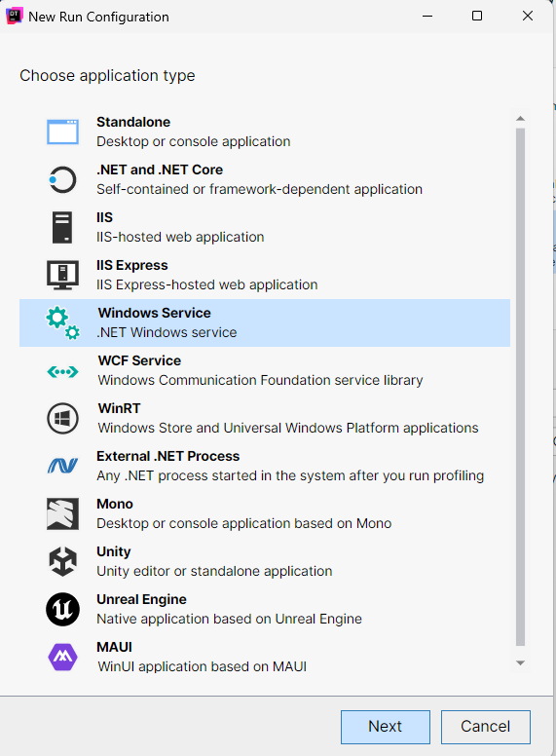Click the IIS Express monitor icon

[x=62, y=275]
